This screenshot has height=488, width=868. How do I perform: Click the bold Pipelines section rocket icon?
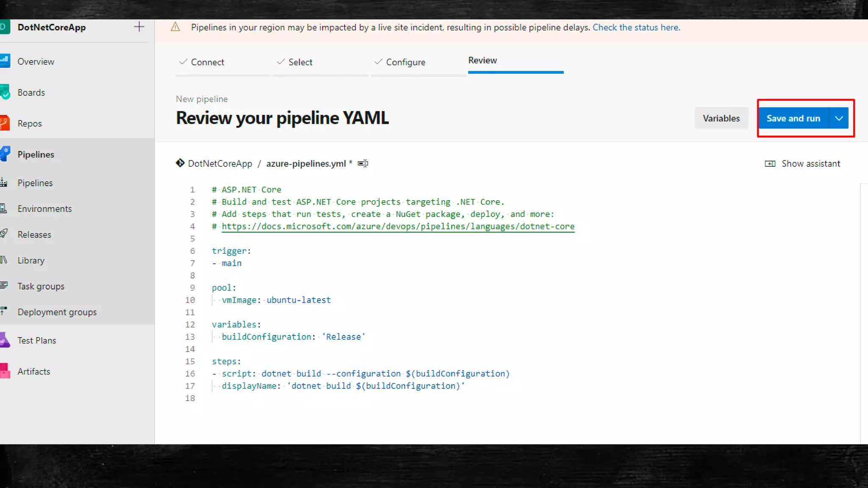click(x=5, y=154)
